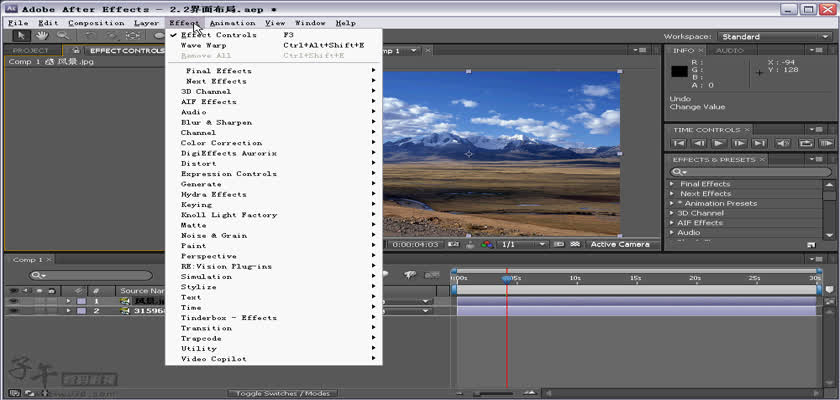Open Color Correction effect submenu
This screenshot has width=840, height=400.
[273, 143]
